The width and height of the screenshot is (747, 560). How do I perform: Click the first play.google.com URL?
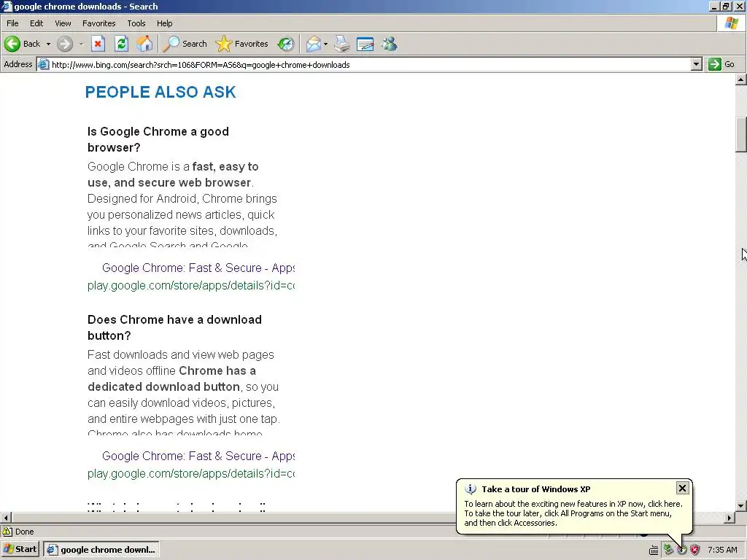[x=191, y=285]
